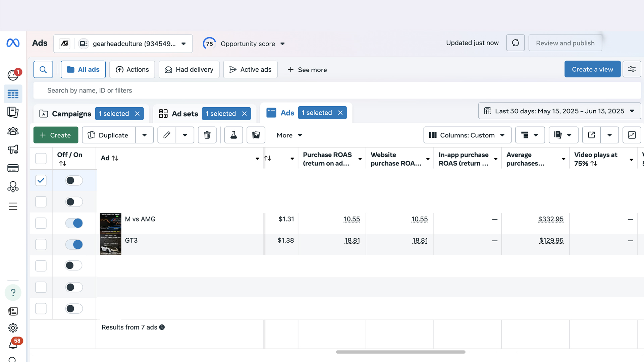Screen dimensions: 644x362
Task: Click the A/B test flask icon
Action: [233, 135]
